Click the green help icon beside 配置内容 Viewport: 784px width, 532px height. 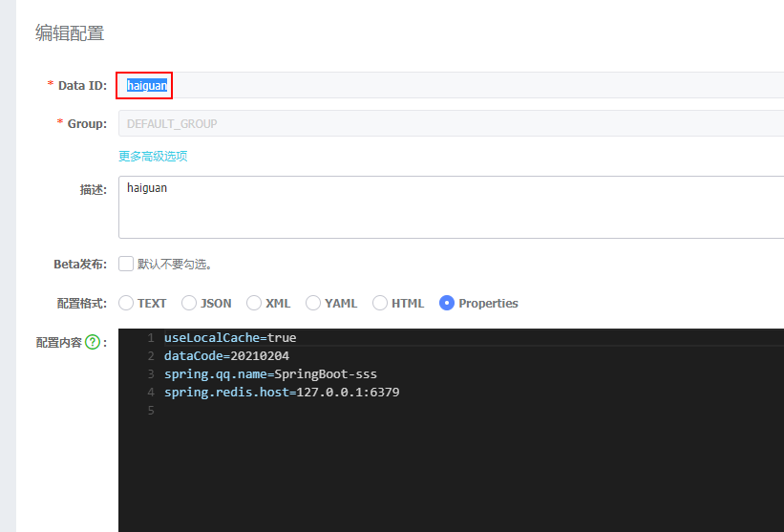coord(93,343)
